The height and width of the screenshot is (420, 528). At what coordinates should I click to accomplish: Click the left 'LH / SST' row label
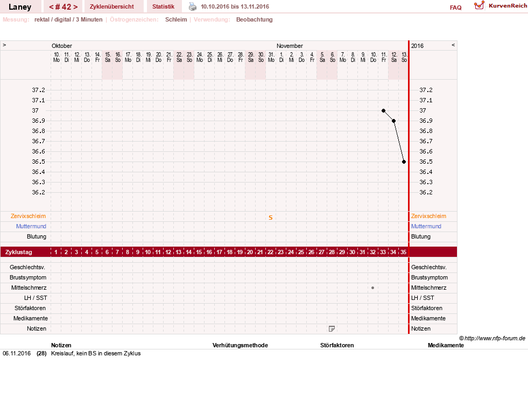[x=36, y=298]
